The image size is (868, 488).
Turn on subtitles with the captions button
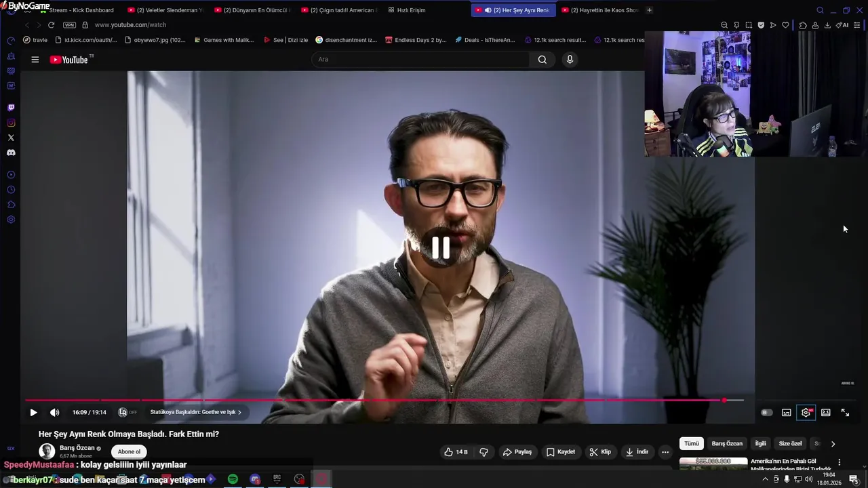pos(786,412)
